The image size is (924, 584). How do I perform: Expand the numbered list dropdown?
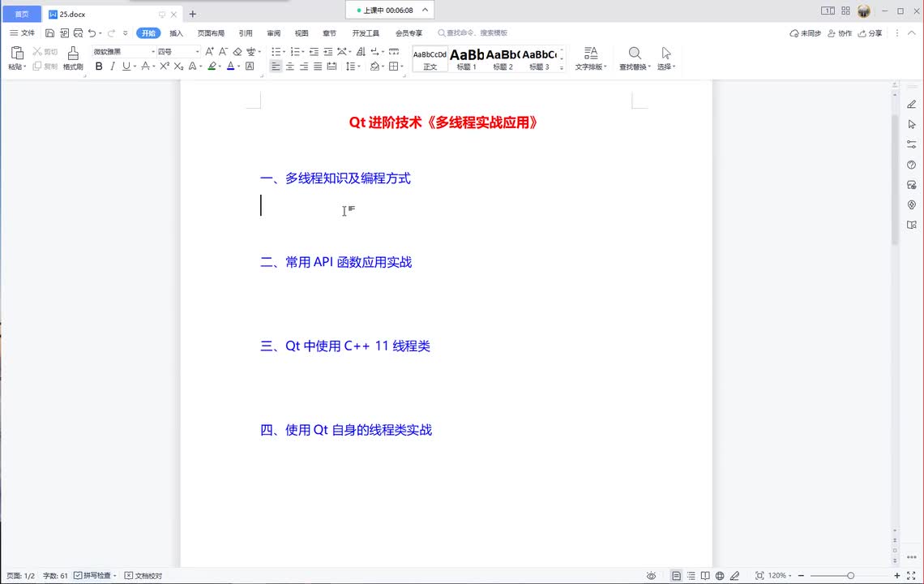coord(303,52)
